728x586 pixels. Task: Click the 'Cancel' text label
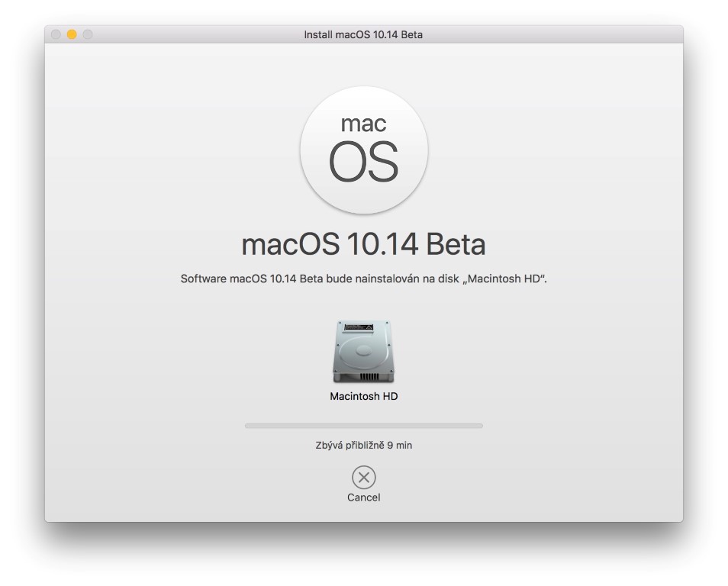point(363,497)
